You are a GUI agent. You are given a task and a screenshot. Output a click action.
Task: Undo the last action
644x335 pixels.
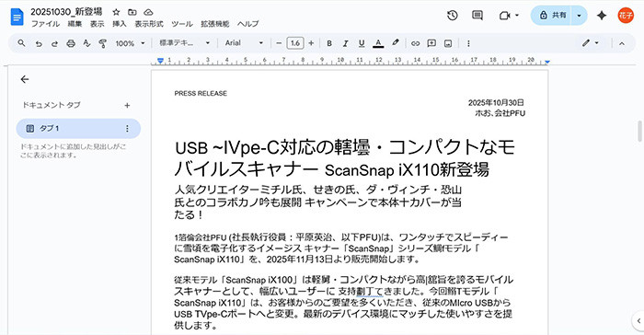(x=39, y=43)
